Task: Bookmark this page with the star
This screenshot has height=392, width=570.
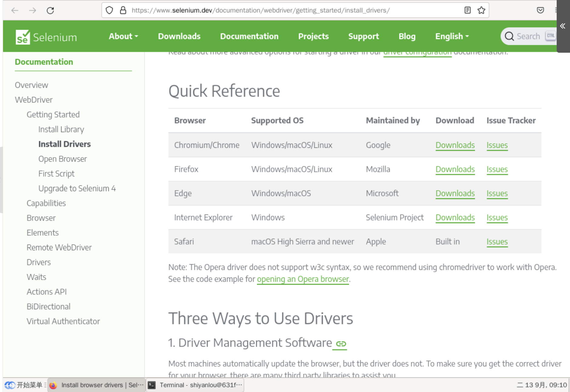Action: click(481, 10)
